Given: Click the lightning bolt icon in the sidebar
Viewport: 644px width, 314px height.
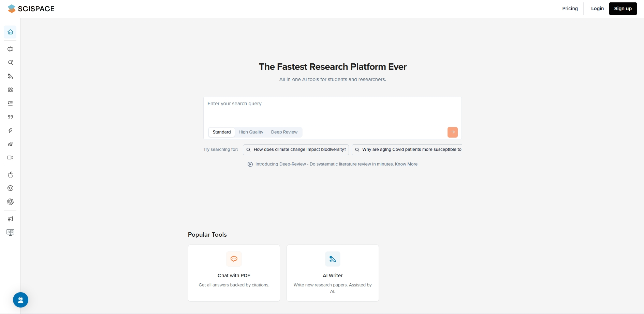Looking at the screenshot, I should click(x=10, y=130).
